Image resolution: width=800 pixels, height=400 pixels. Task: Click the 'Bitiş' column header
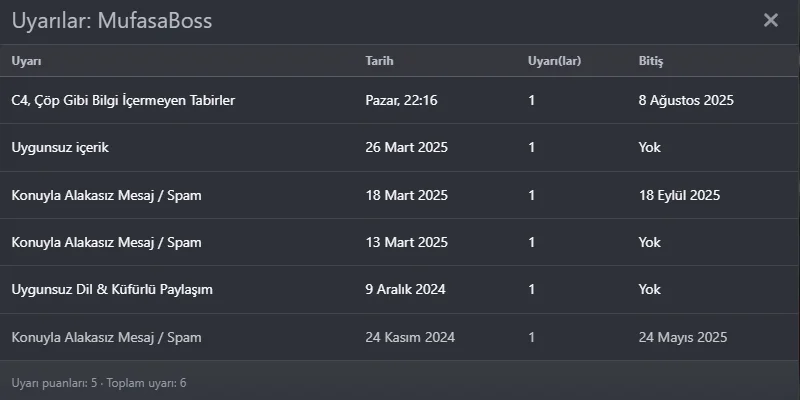(651, 61)
